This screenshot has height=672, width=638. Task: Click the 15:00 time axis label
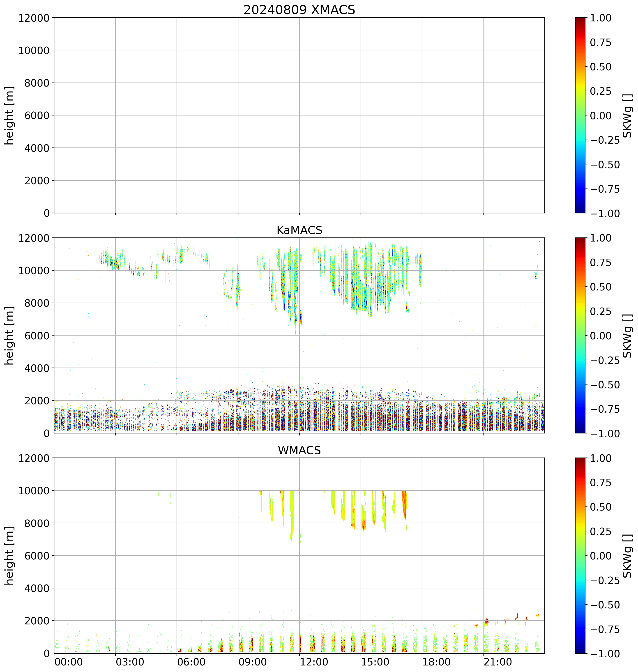(375, 662)
